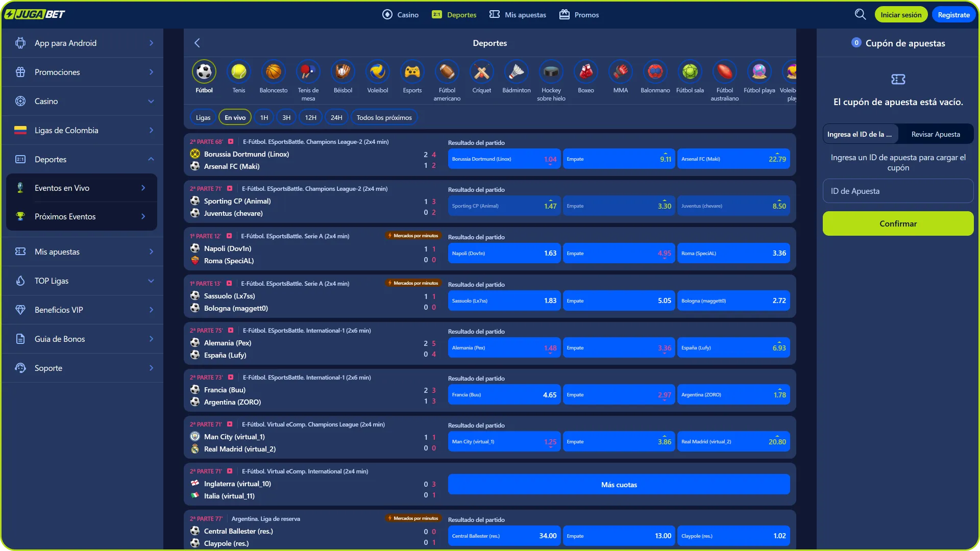The width and height of the screenshot is (980, 551).
Task: Open Guia de Bonos sidebar item
Action: (x=83, y=339)
